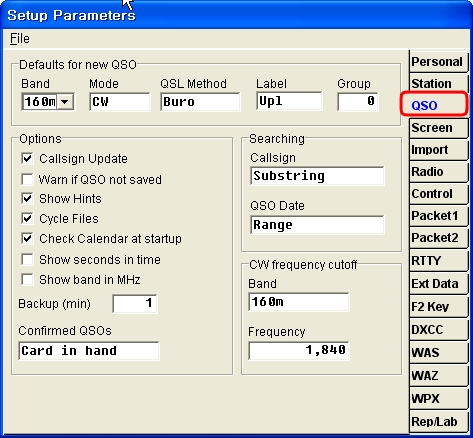The width and height of the screenshot is (473, 438).
Task: Open the Screen tab
Action: pyautogui.click(x=438, y=128)
